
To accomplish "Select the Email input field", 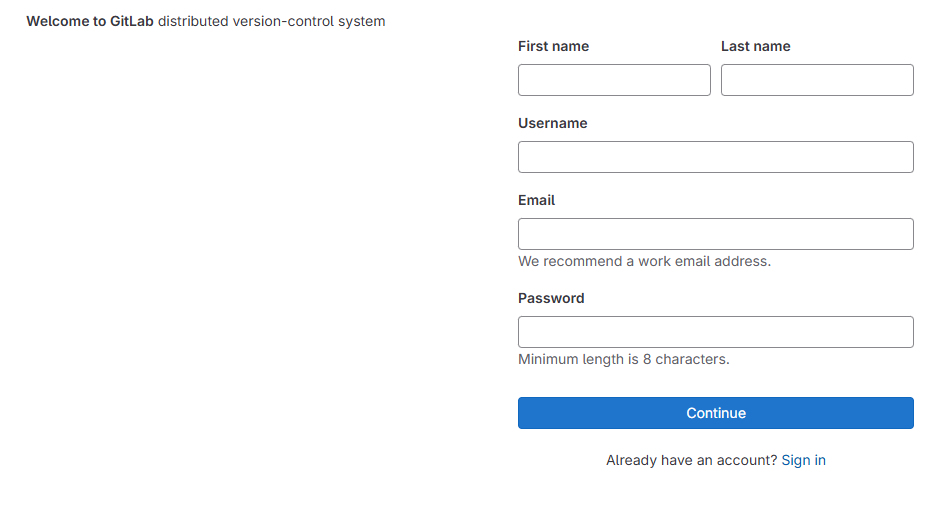I will 715,234.
